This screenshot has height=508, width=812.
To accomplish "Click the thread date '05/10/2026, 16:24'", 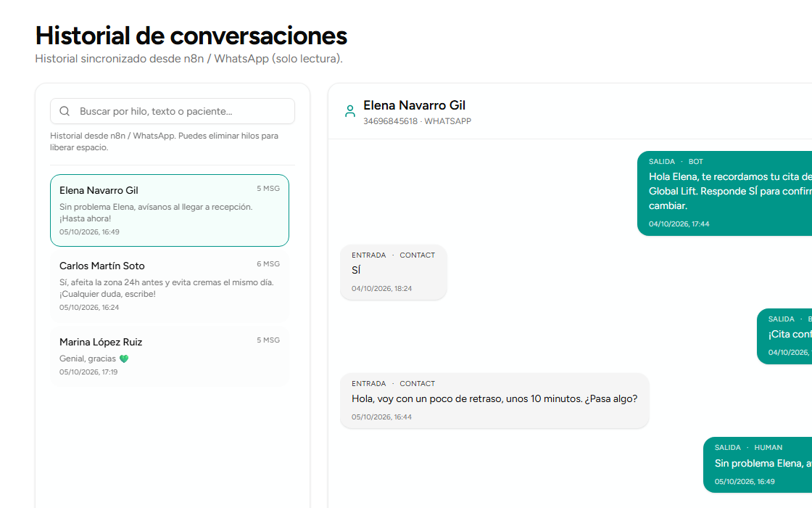I will (89, 308).
